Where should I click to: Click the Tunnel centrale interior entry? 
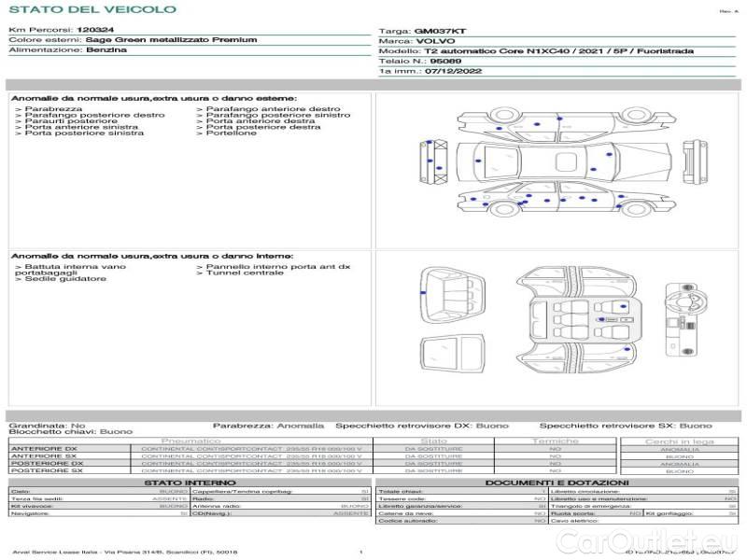coord(244,273)
